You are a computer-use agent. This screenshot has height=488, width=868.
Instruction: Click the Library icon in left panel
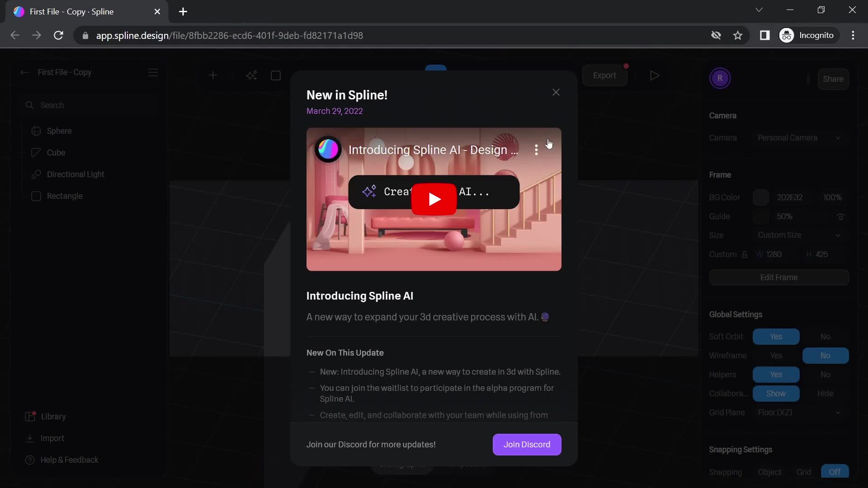tap(30, 416)
